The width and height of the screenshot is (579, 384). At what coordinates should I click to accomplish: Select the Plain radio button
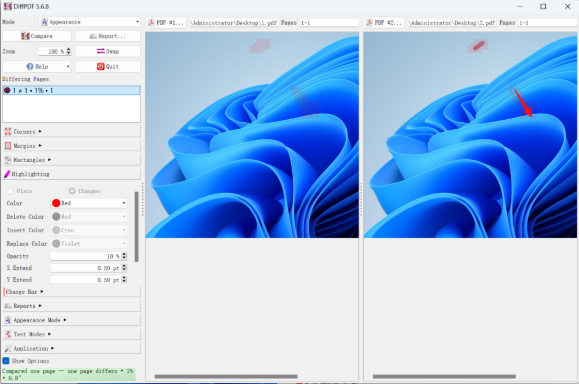[x=10, y=191]
